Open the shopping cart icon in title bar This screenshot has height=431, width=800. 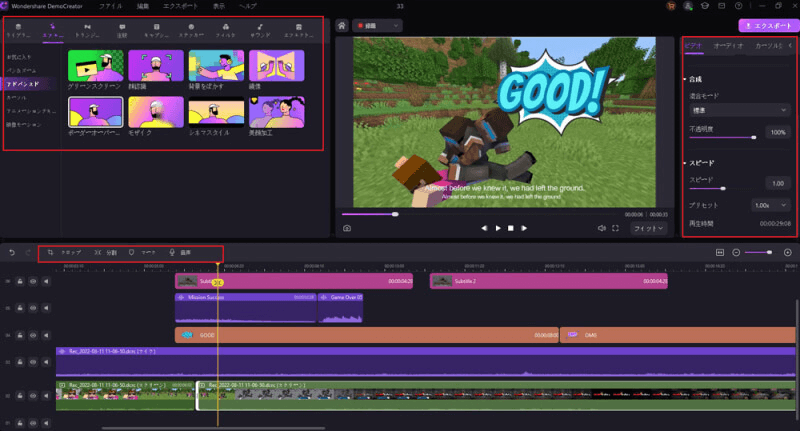671,6
